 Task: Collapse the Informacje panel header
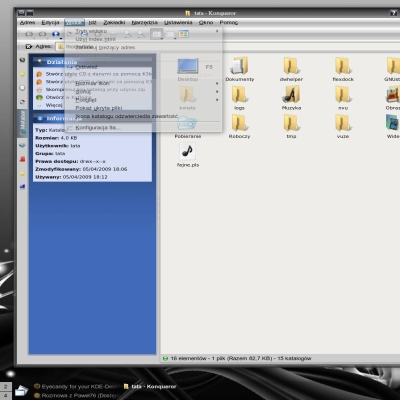93,118
